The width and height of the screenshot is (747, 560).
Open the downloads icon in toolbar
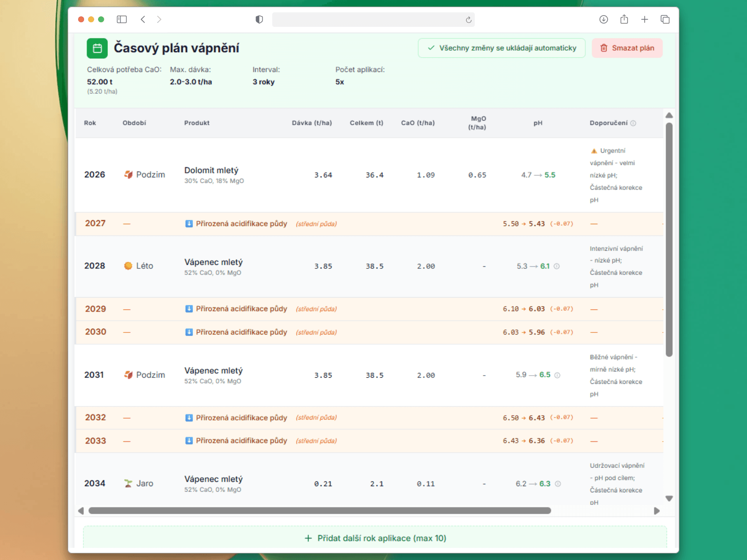[603, 19]
